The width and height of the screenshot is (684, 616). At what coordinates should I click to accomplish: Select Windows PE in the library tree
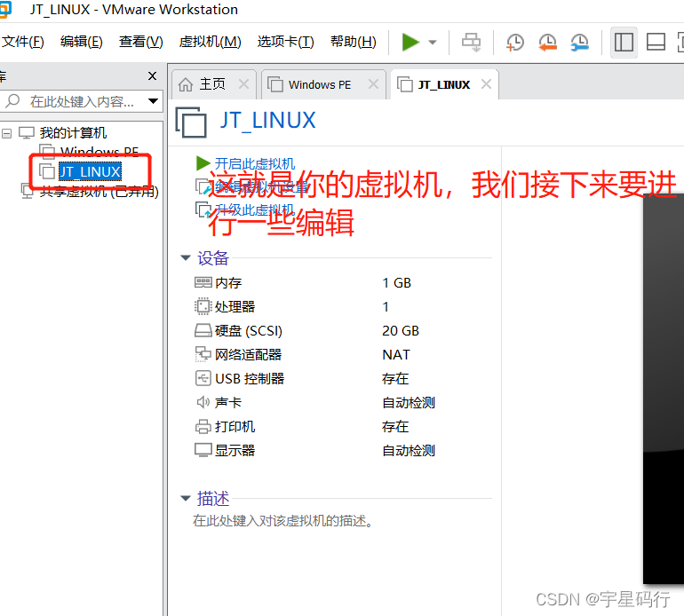pos(99,152)
